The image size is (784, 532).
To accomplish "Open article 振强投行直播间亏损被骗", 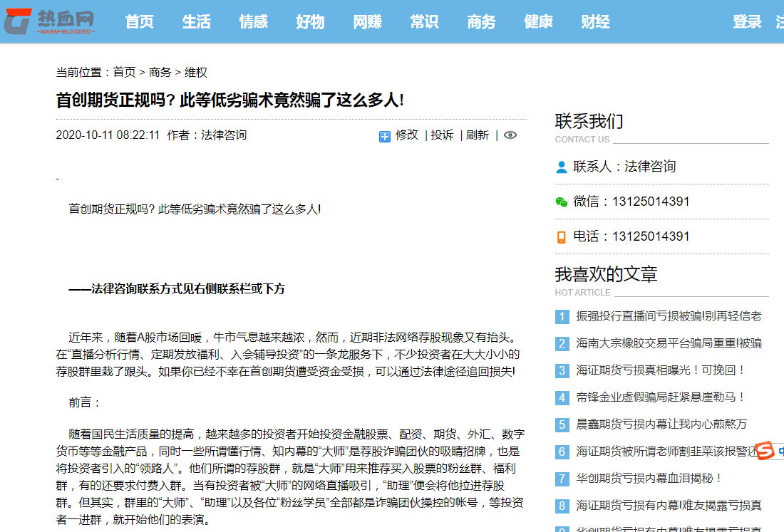I will 669,316.
